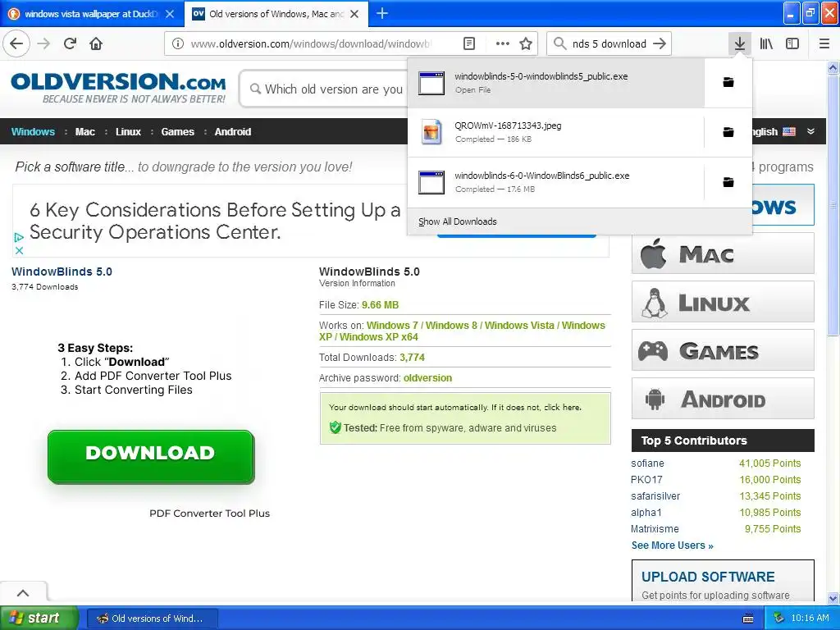The width and height of the screenshot is (840, 630).
Task: Open containing folder for QROWmV-168713343.jpeg
Action: pos(728,132)
